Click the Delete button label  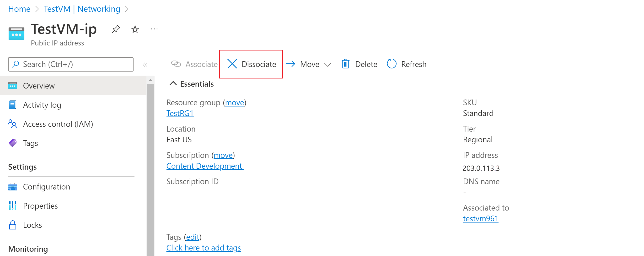click(x=366, y=64)
